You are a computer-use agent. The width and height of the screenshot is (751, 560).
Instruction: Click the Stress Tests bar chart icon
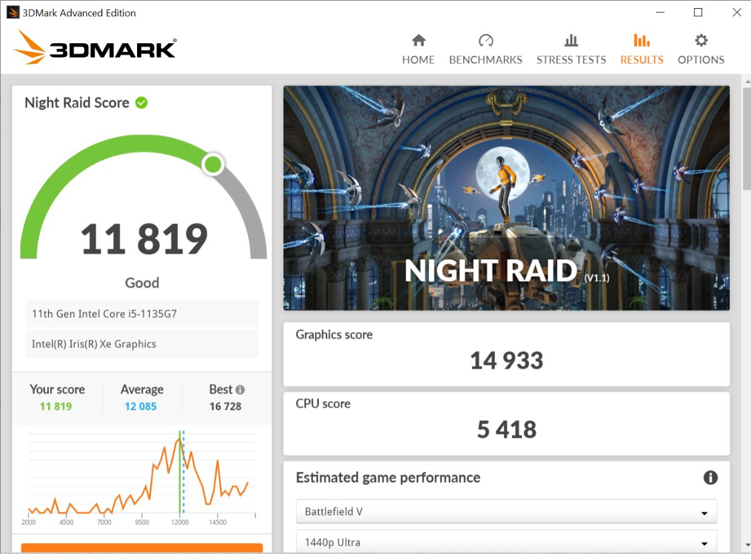tap(571, 41)
